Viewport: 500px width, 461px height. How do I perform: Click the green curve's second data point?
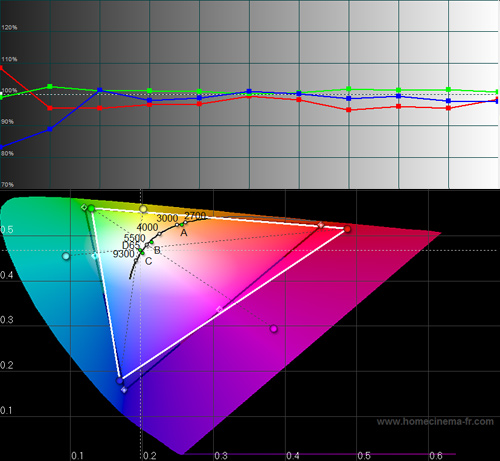coord(50,87)
